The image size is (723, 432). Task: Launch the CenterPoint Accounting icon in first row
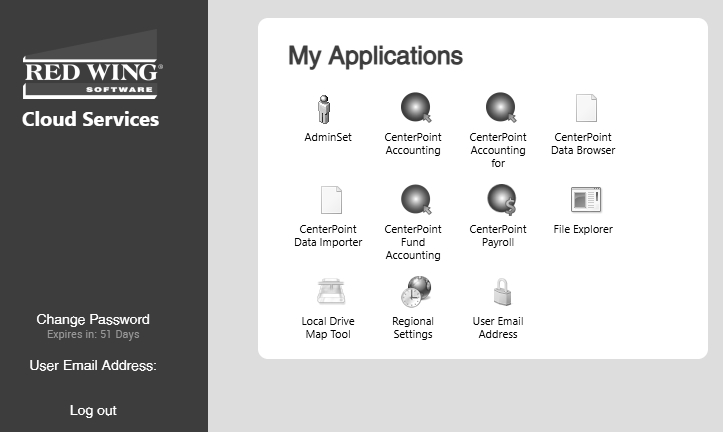click(x=413, y=108)
